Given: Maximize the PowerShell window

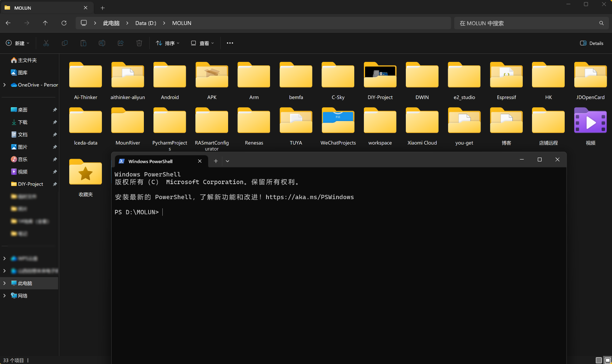Looking at the screenshot, I should click(540, 160).
